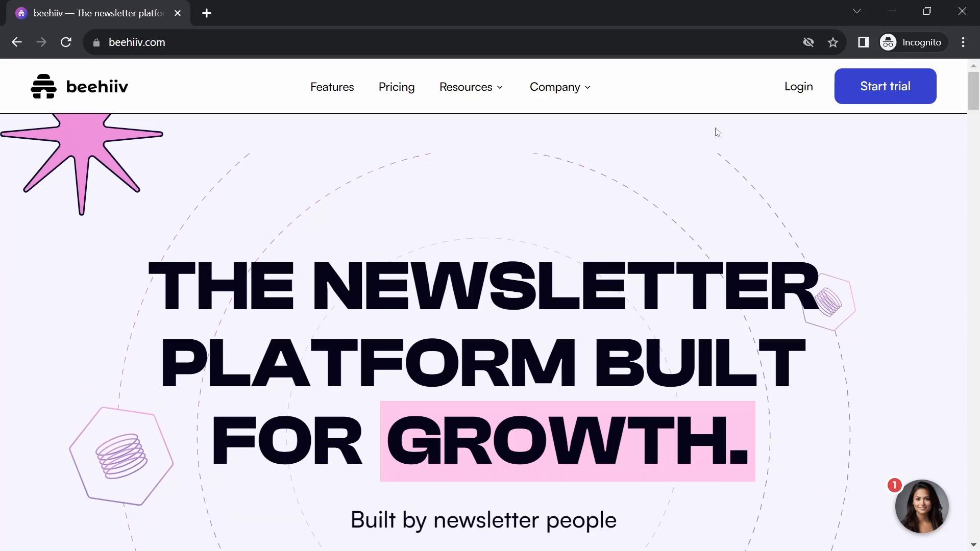Click the Incognito profile icon

point(890,42)
